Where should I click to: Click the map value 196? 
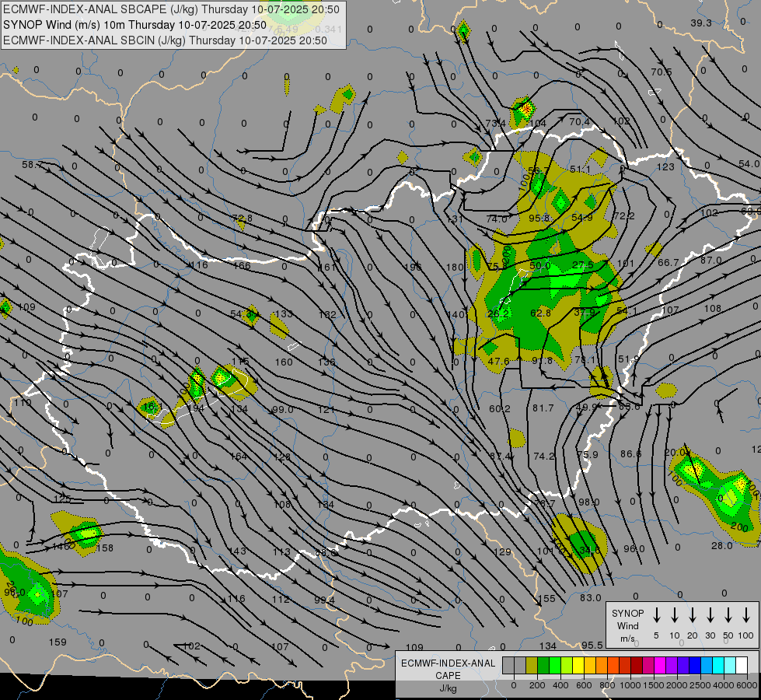pyautogui.click(x=413, y=267)
